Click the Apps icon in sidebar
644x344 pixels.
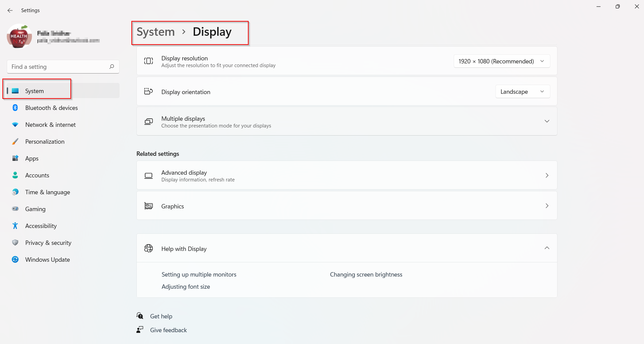pos(15,158)
